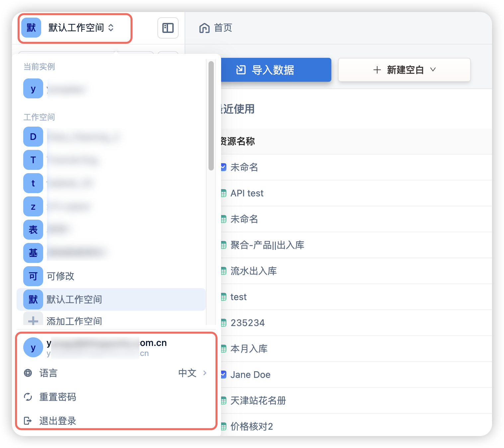This screenshot has width=504, height=448.
Task: Open the 首页 breadcrumb
Action: coord(223,28)
